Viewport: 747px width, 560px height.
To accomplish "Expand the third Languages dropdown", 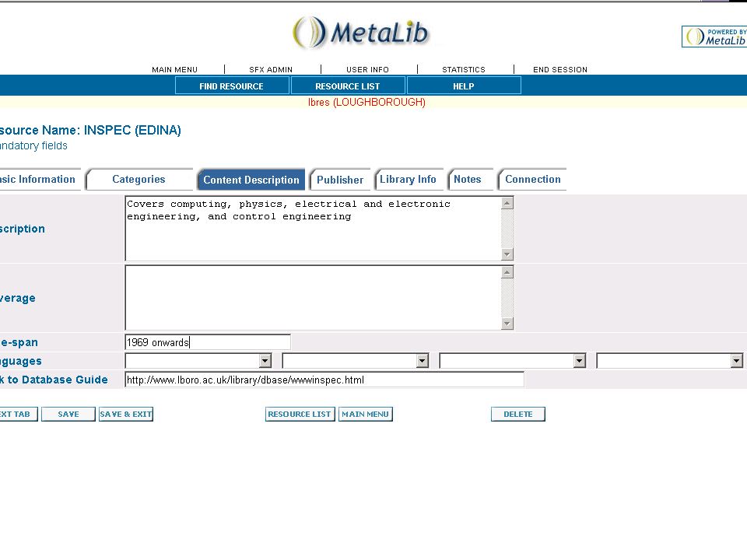I will [579, 361].
